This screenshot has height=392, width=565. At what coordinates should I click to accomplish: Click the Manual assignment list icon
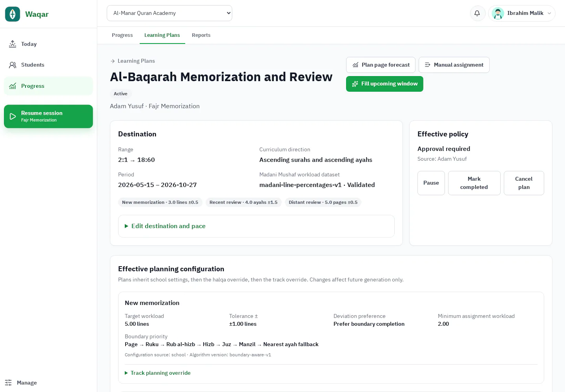(428, 65)
